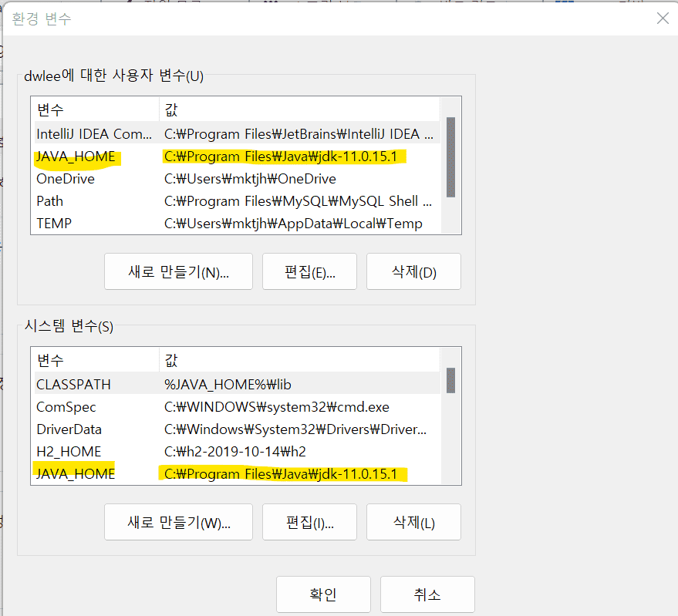Click 값 column header in user variables
Image resolution: width=678 pixels, height=616 pixels.
point(299,109)
